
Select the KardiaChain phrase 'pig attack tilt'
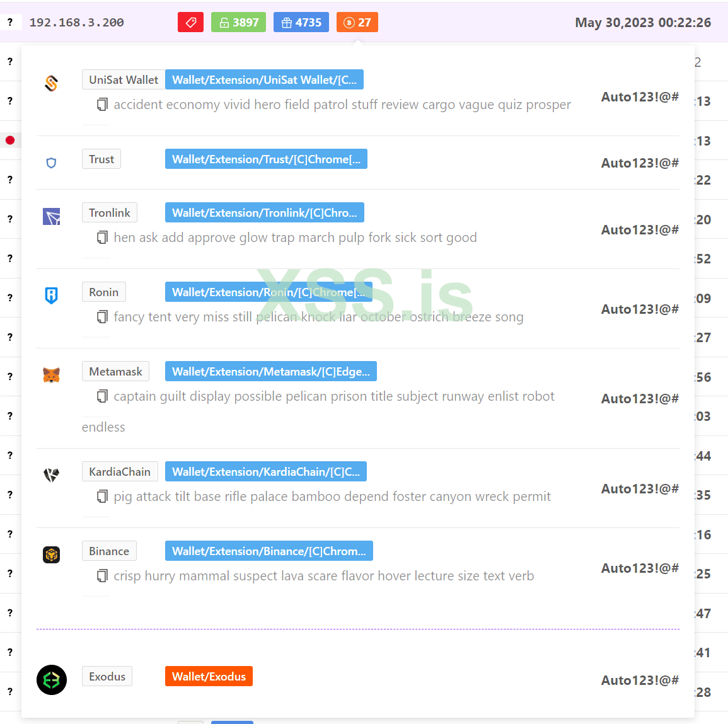click(x=332, y=497)
